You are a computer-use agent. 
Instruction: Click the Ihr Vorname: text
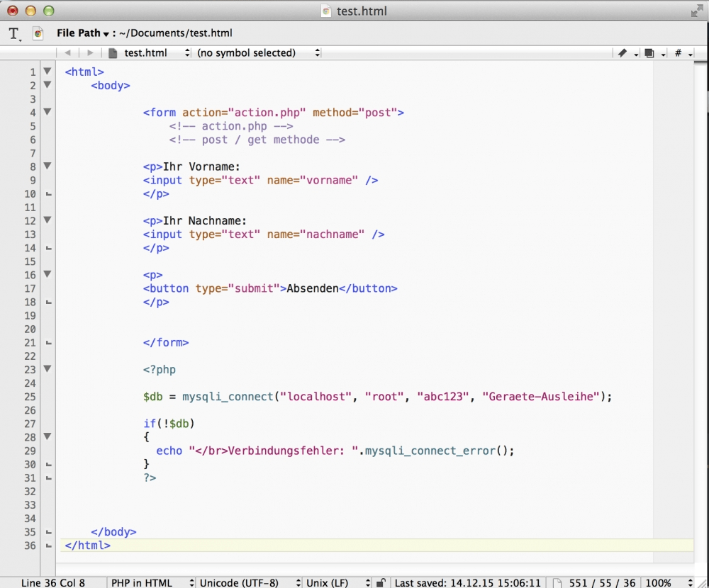pos(201,166)
